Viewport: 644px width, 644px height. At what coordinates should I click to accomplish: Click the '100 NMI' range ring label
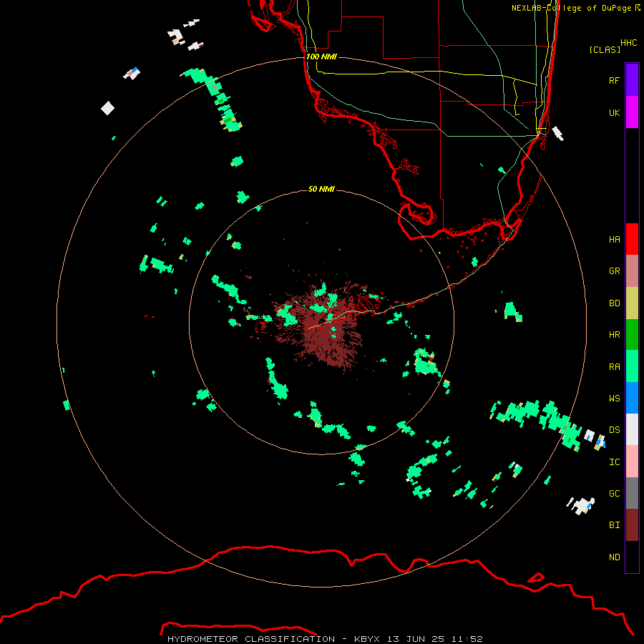point(321,57)
